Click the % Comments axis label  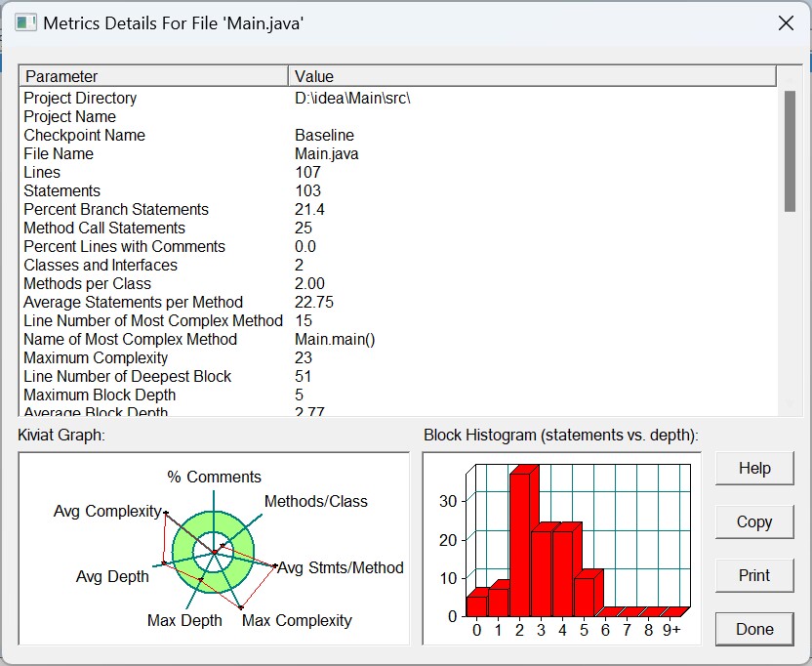[x=214, y=477]
